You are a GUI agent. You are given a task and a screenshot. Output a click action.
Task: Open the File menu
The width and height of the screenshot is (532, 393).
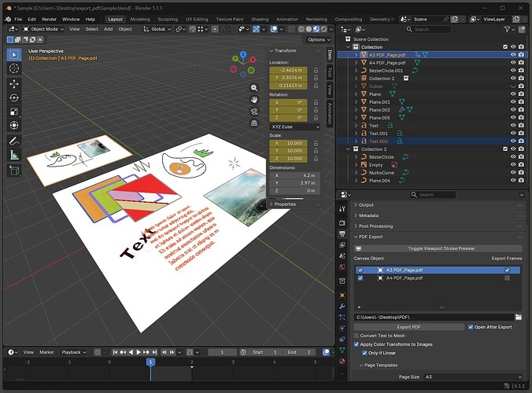pyautogui.click(x=18, y=20)
